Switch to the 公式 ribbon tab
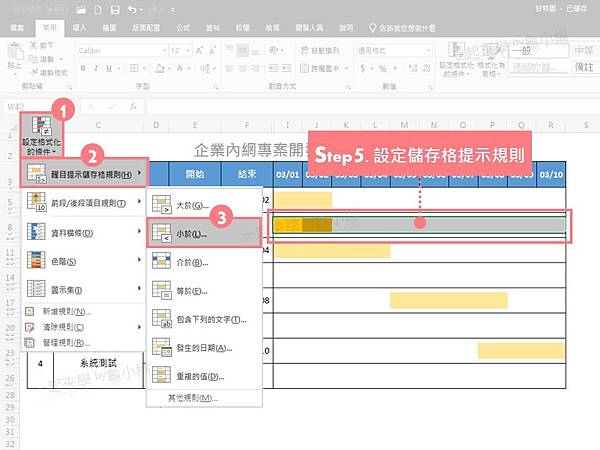Viewport: 600px width, 450px height. [183, 28]
